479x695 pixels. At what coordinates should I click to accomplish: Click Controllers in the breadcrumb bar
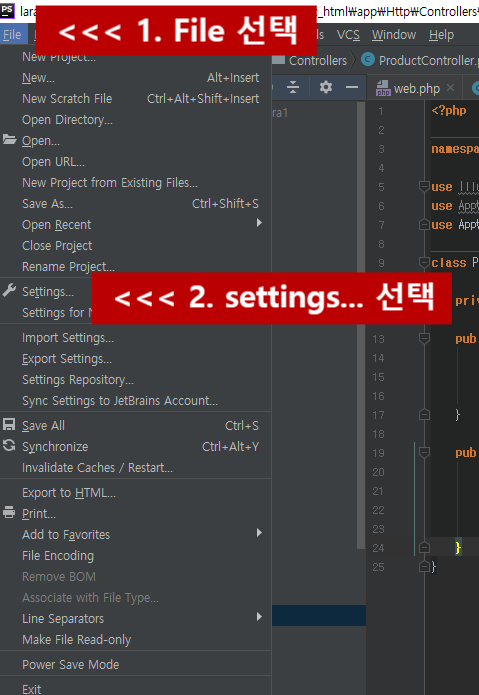(x=318, y=61)
